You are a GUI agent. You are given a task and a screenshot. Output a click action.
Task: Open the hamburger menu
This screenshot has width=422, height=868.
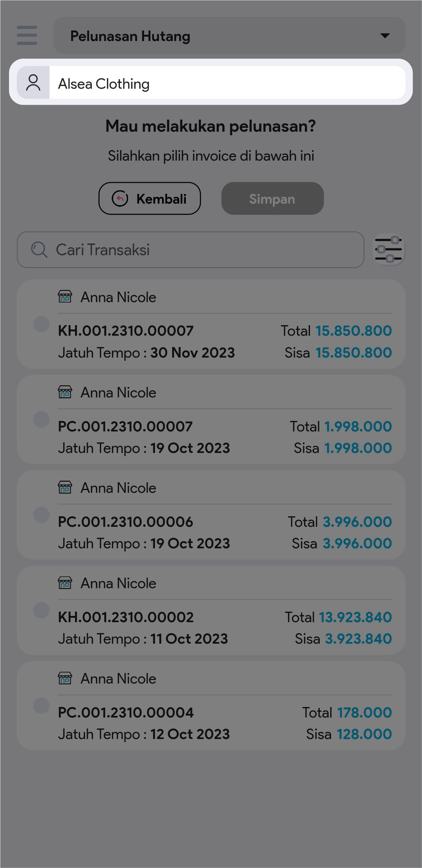tap(27, 36)
